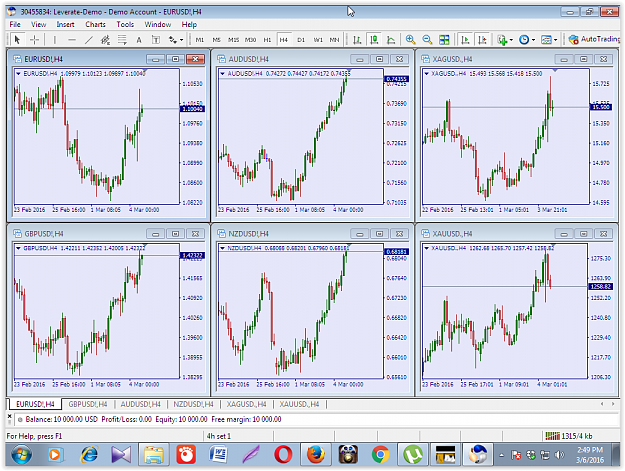Switch chart to M1 timeframe
Image resolution: width=625 pixels, height=471 pixels.
[x=200, y=39]
